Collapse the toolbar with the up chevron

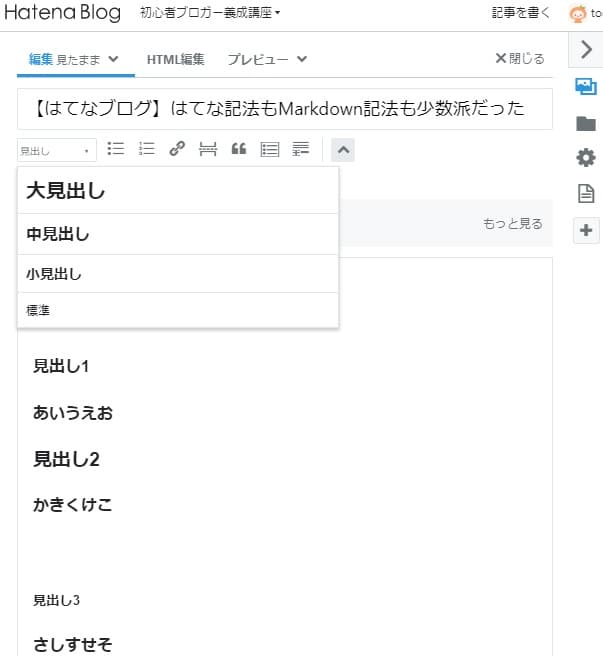click(343, 150)
